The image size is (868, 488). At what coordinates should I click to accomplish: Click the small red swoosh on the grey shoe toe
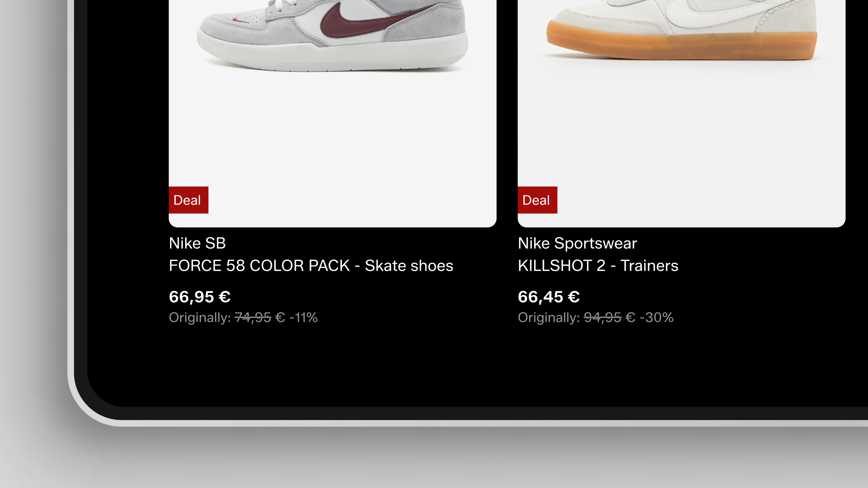tap(241, 20)
